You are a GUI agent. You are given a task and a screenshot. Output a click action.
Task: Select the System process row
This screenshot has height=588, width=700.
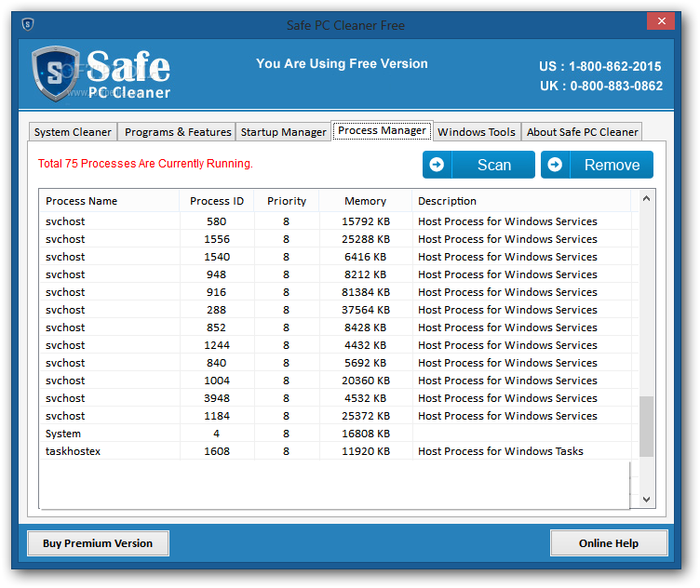pyautogui.click(x=339, y=434)
